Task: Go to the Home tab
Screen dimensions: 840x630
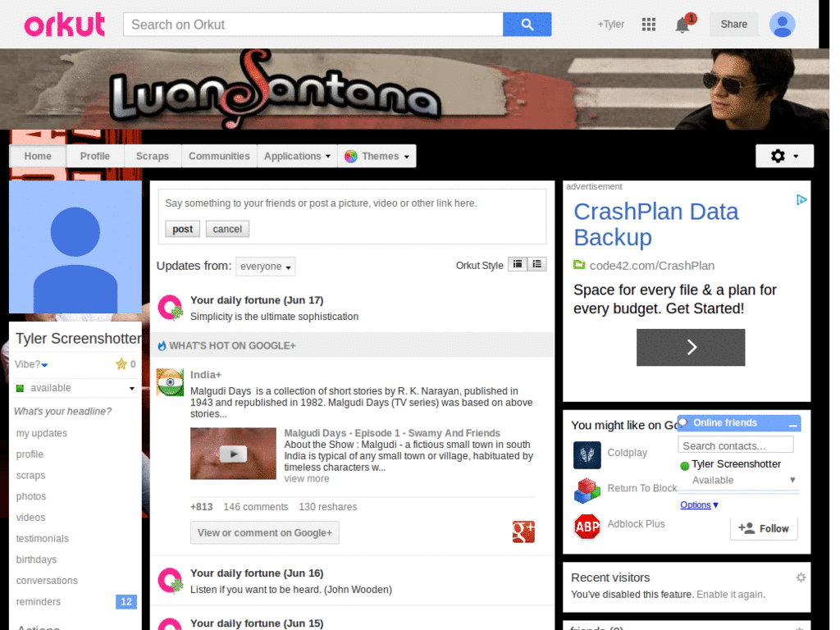Action: (38, 157)
